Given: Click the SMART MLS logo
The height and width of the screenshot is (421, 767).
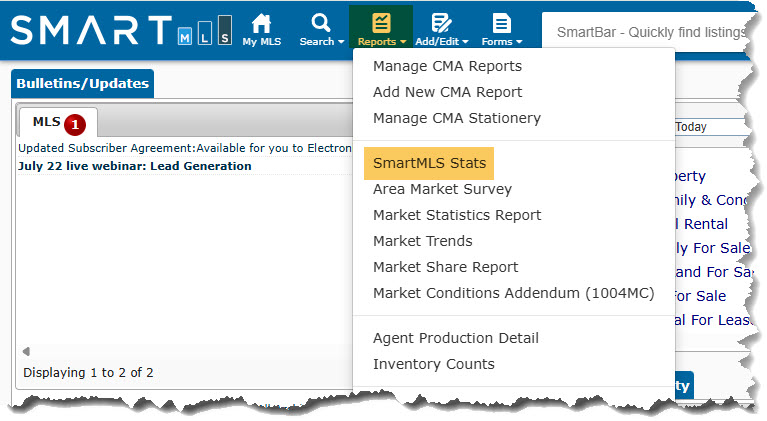Looking at the screenshot, I should (121, 30).
